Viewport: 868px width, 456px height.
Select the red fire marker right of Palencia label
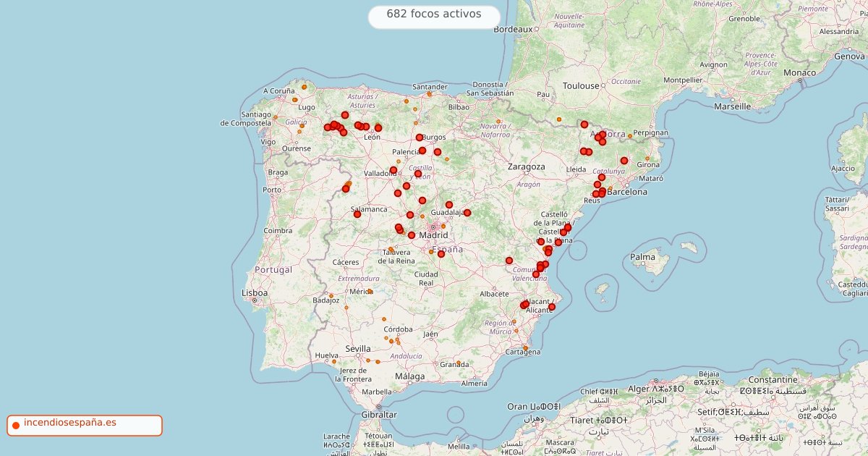[x=422, y=151]
